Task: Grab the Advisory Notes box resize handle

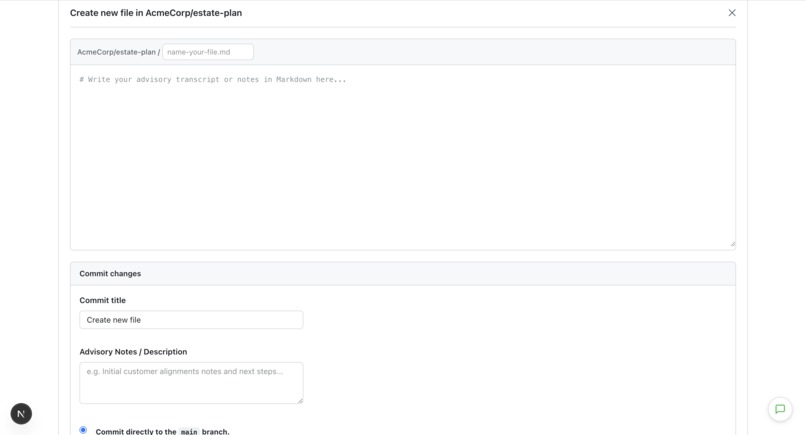Action: (300, 401)
